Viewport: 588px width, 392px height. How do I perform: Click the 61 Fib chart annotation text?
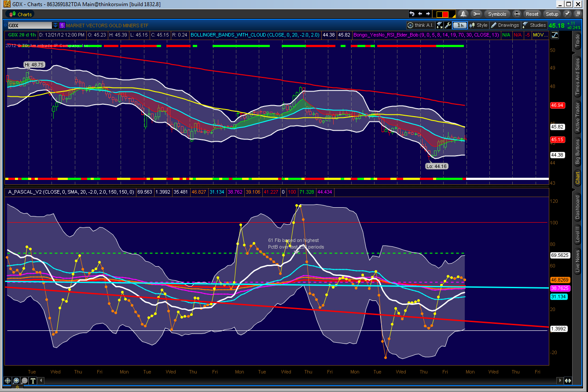tap(296, 244)
